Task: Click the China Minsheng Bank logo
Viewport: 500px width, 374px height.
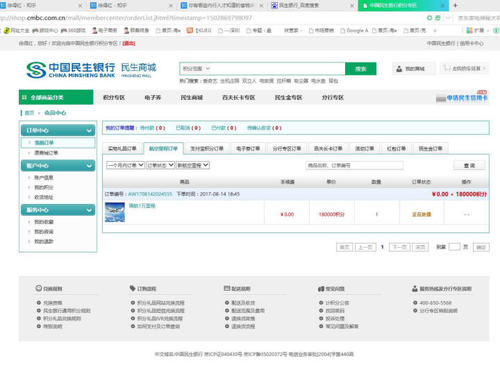Action: coord(71,70)
